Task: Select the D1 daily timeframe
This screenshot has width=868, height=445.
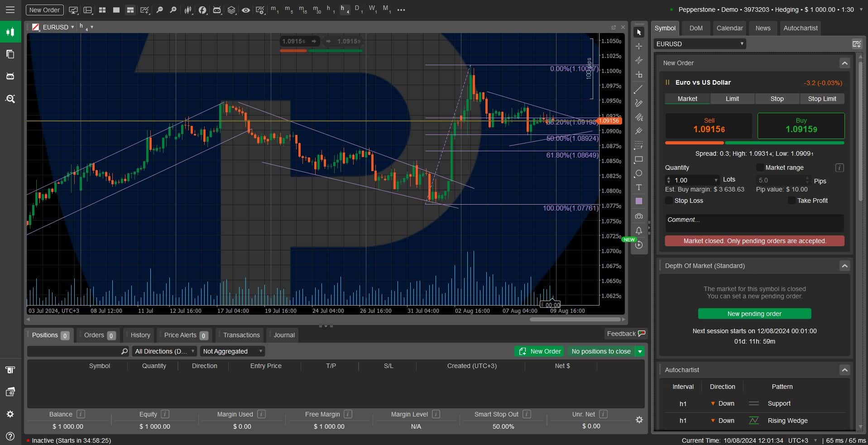Action: [x=358, y=10]
